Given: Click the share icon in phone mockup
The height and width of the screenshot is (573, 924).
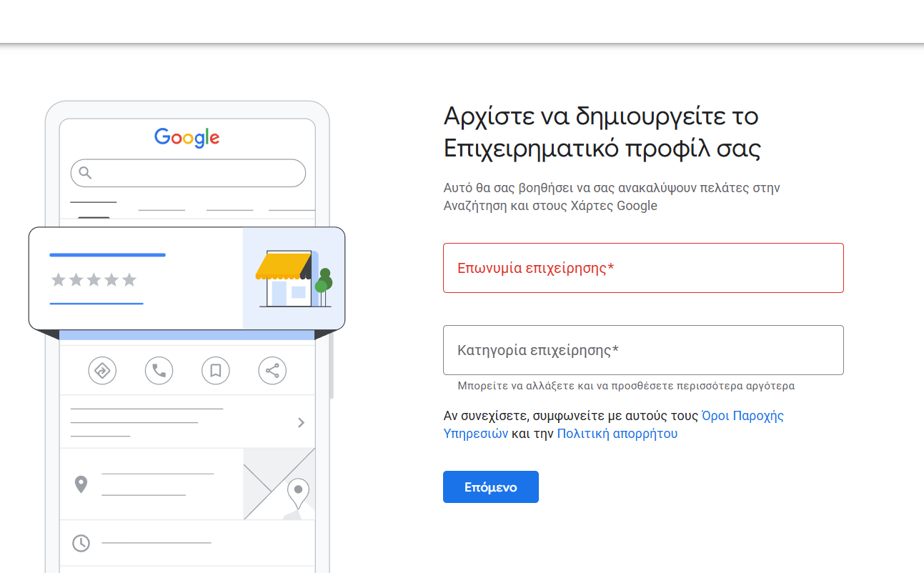Looking at the screenshot, I should 272,370.
